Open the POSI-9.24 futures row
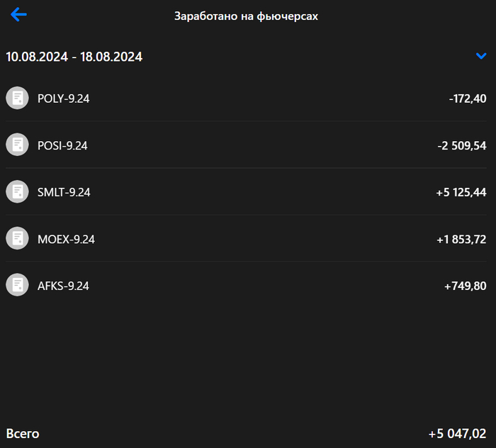Screen dimensions: 496x448 248,145
